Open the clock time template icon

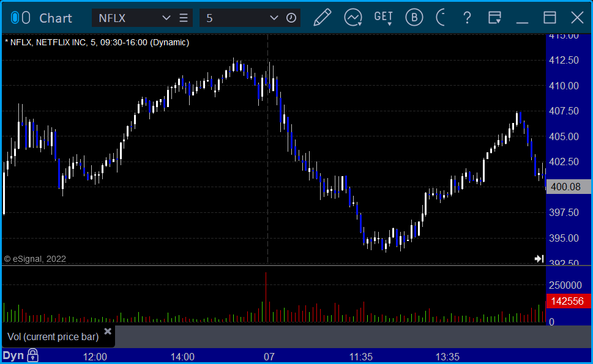[x=291, y=18]
